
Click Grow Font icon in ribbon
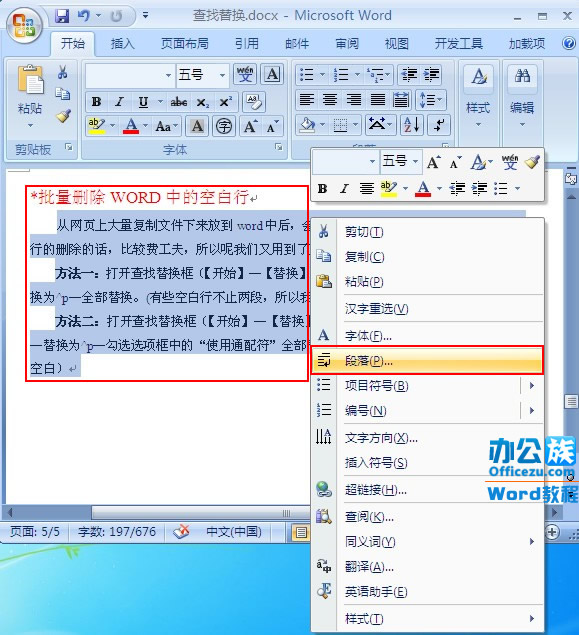click(251, 126)
